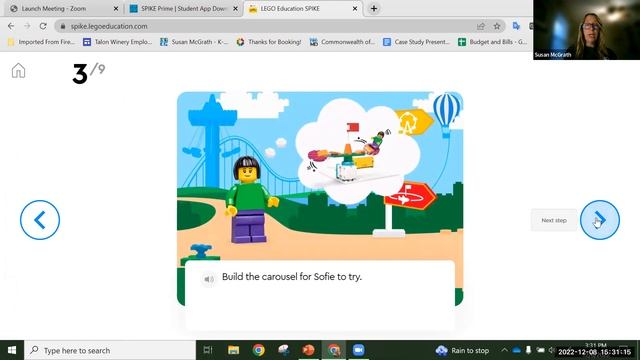Go back to the previous step arrow

point(40,220)
